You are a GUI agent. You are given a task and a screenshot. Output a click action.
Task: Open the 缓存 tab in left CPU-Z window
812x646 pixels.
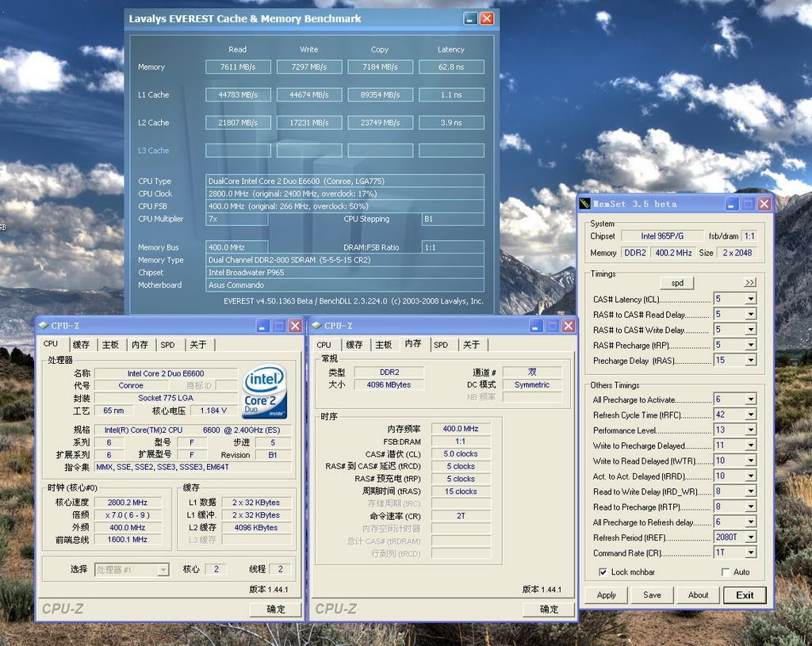tap(81, 344)
